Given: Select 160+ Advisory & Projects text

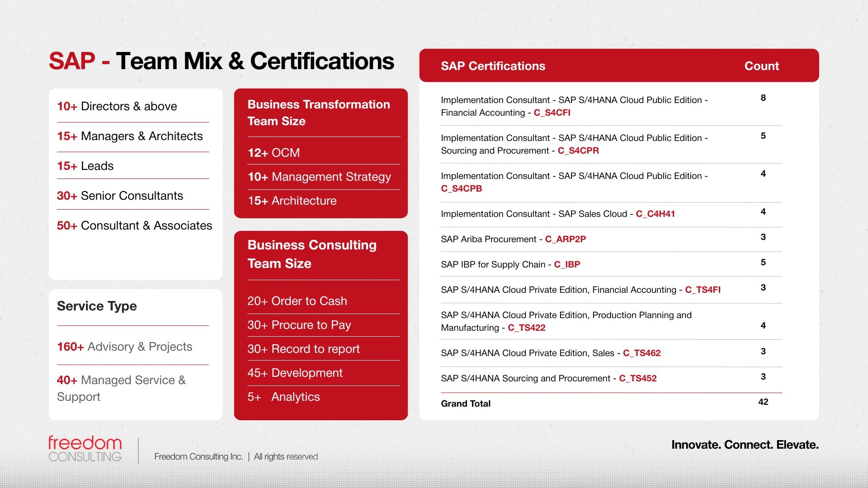Looking at the screenshot, I should click(124, 347).
